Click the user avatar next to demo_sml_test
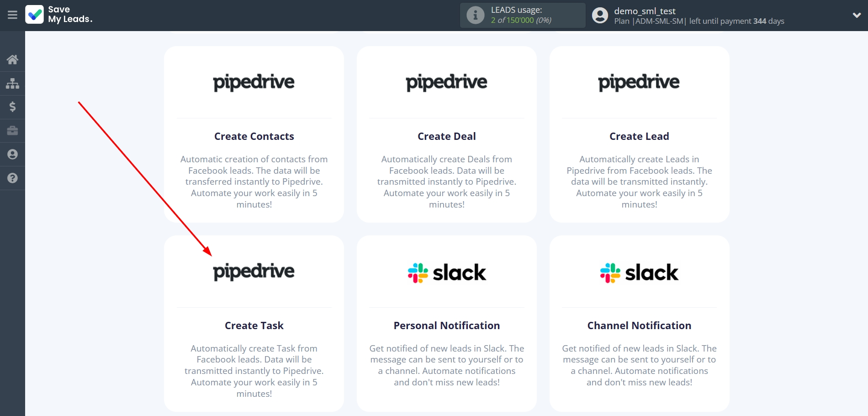This screenshot has width=868, height=416. click(600, 15)
